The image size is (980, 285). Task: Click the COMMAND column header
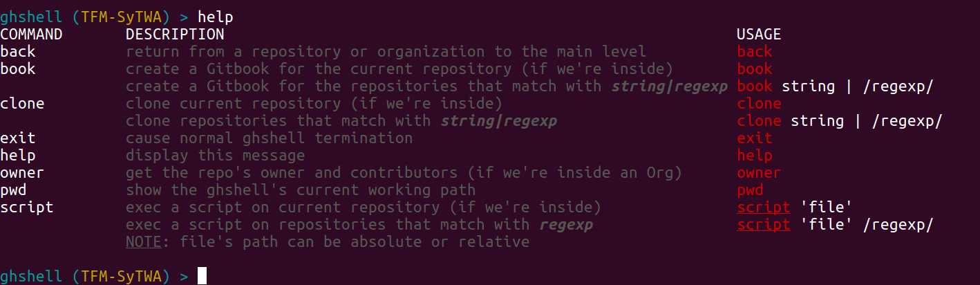(x=31, y=34)
